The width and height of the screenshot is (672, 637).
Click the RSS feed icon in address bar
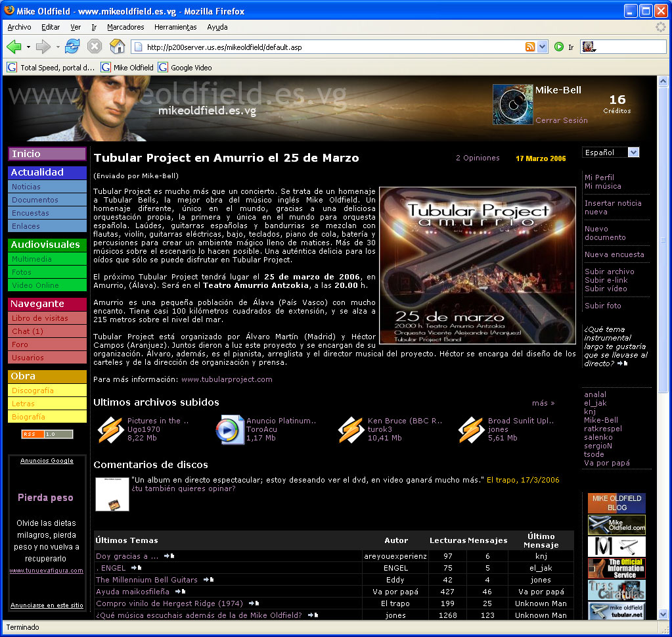(x=529, y=47)
